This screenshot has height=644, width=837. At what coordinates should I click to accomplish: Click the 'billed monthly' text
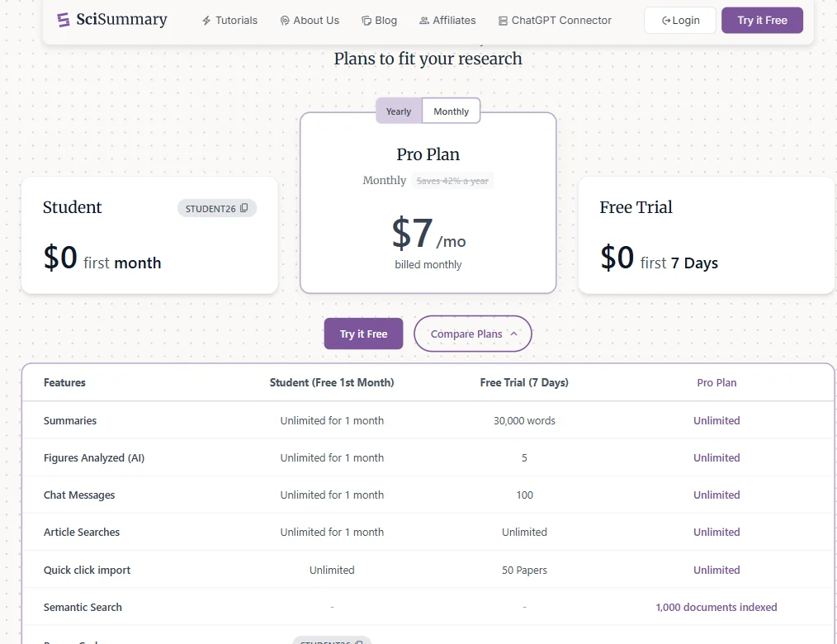[x=428, y=264]
